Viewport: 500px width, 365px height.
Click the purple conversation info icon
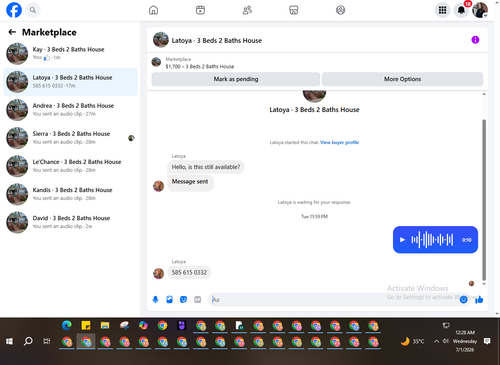(475, 40)
